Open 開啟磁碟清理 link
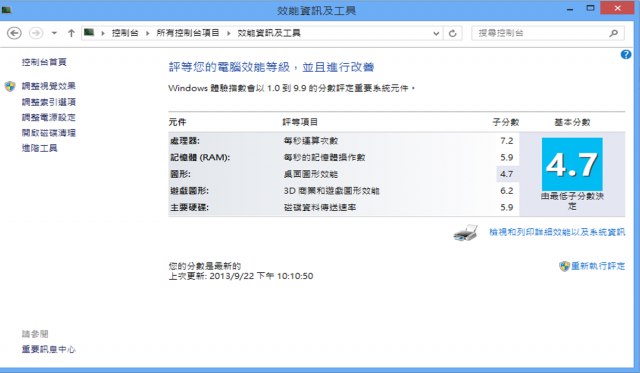The width and height of the screenshot is (640, 373). (49, 133)
